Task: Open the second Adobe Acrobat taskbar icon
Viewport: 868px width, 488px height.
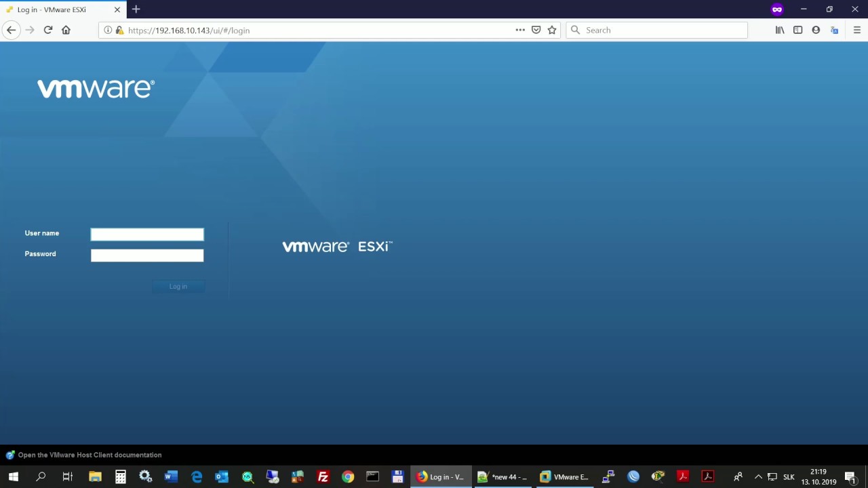Action: click(708, 476)
